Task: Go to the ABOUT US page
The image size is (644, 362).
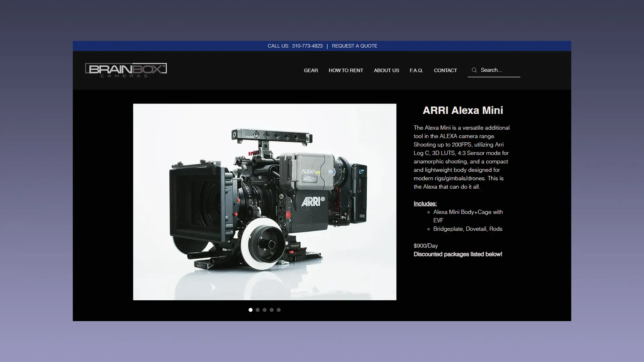Action: click(386, 70)
